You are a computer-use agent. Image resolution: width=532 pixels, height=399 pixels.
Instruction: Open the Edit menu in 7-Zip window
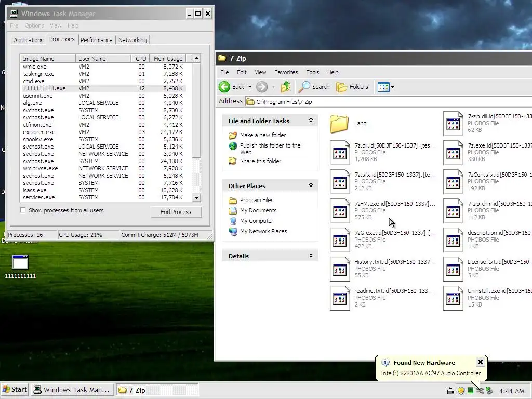pyautogui.click(x=242, y=72)
